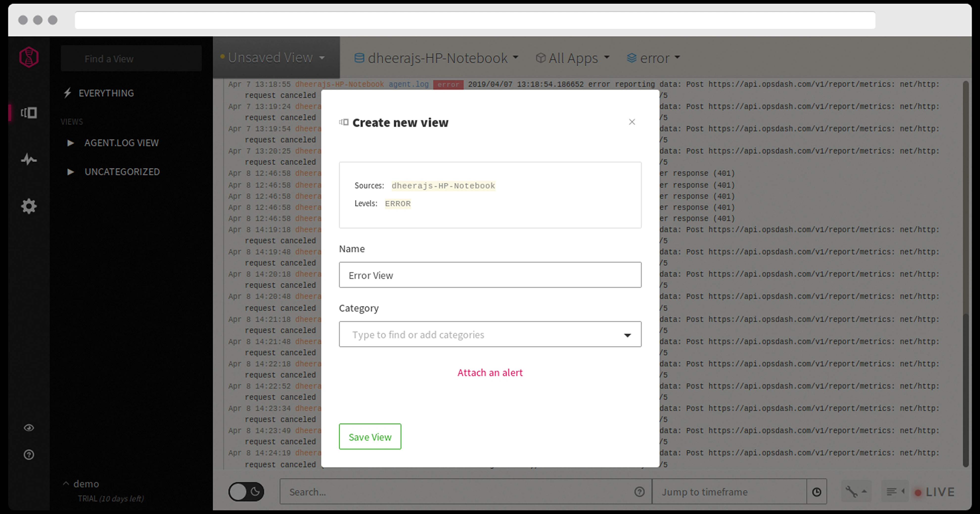Open the activity graph sidebar icon
This screenshot has height=514, width=980.
coord(29,159)
